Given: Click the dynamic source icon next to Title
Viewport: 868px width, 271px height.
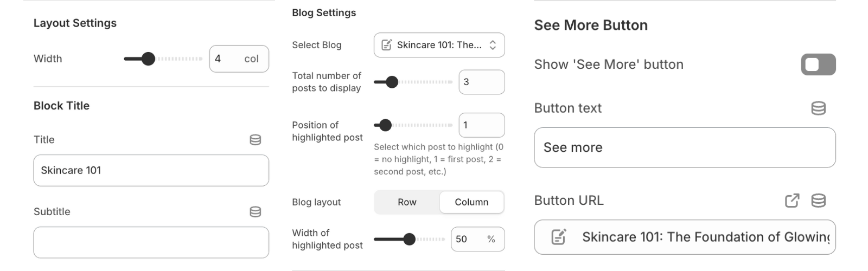Looking at the screenshot, I should [255, 140].
